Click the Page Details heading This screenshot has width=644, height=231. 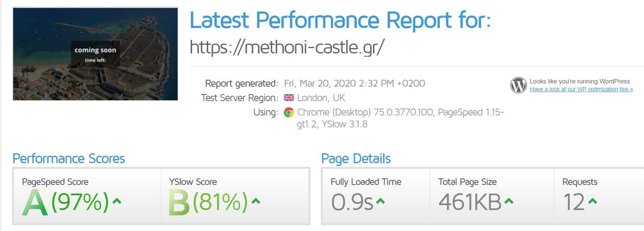356,159
